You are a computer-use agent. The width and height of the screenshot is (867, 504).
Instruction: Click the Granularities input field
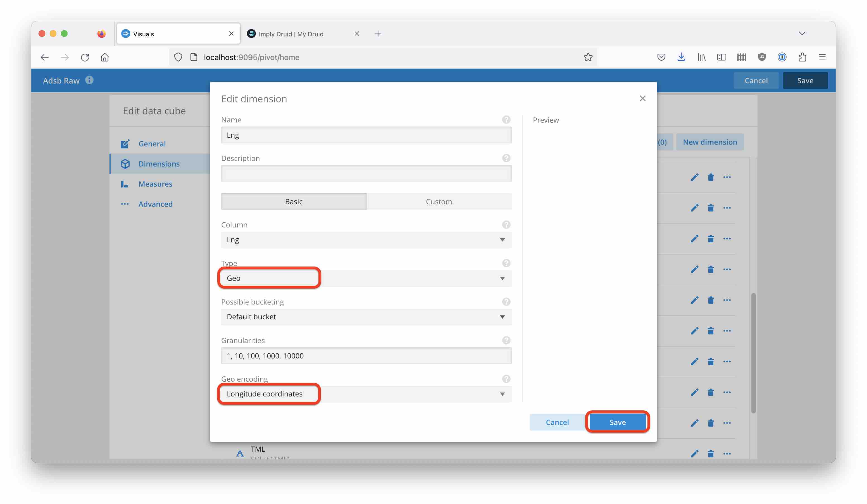point(366,356)
